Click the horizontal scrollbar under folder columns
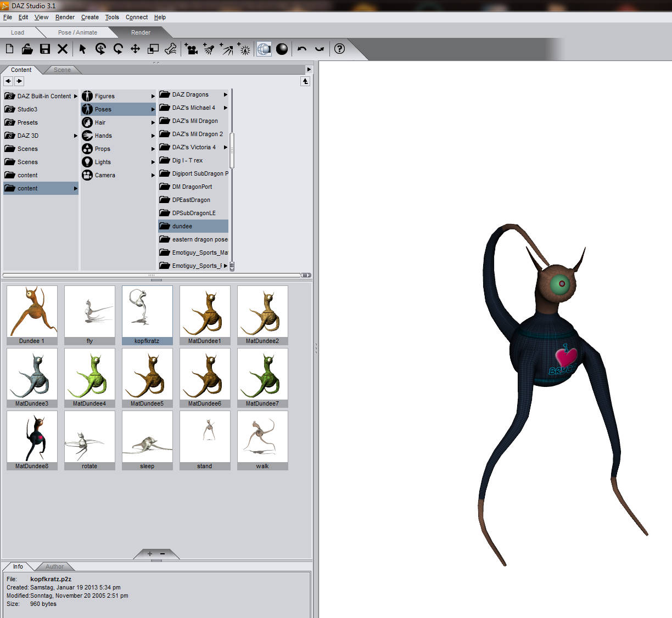This screenshot has width=672, height=618. tap(152, 275)
